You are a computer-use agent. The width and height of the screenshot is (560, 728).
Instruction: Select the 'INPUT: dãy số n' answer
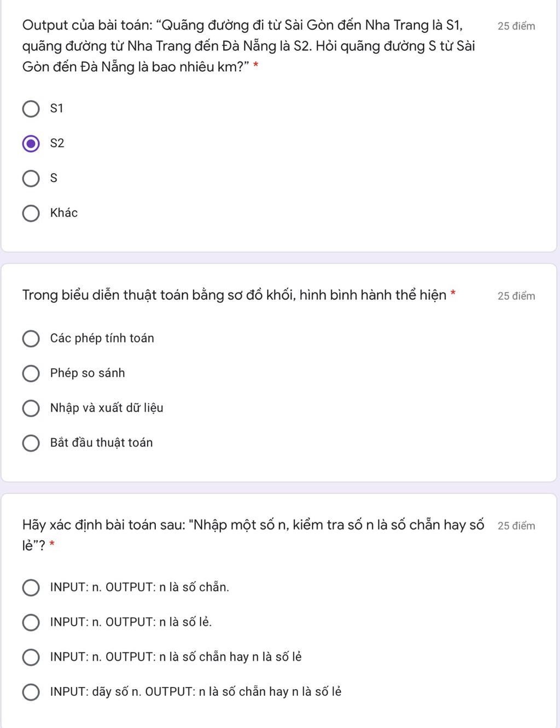31,692
